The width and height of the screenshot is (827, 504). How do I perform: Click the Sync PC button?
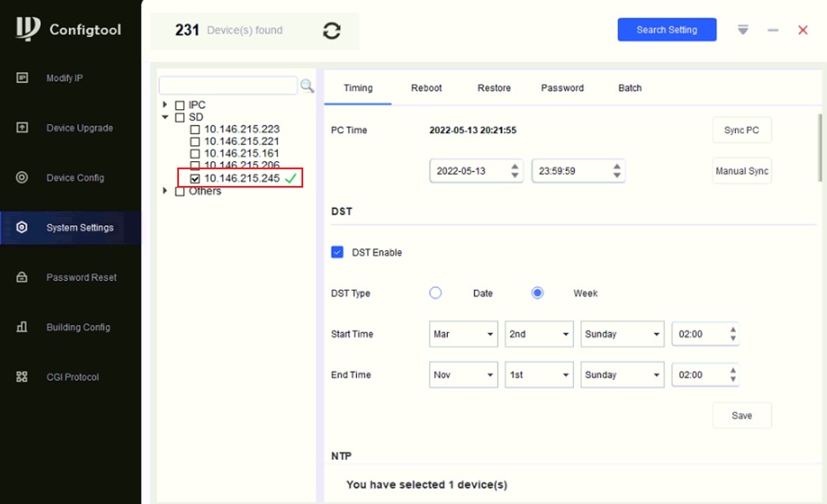point(742,131)
